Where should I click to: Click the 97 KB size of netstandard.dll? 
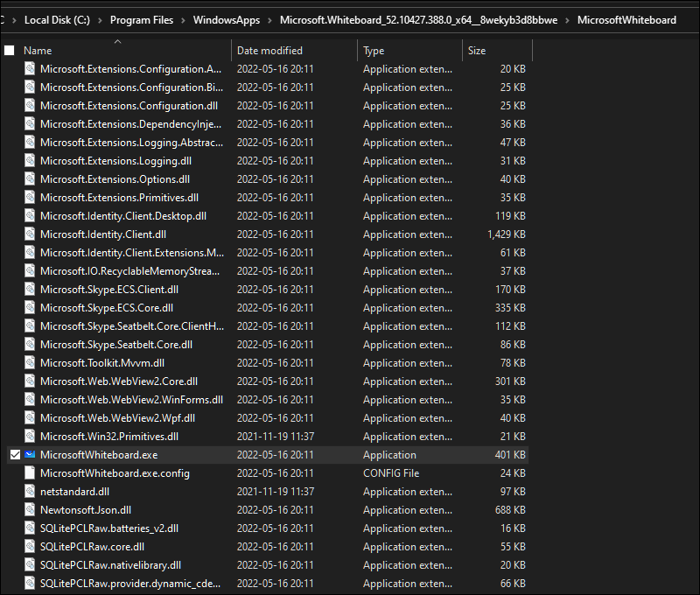pos(513,492)
